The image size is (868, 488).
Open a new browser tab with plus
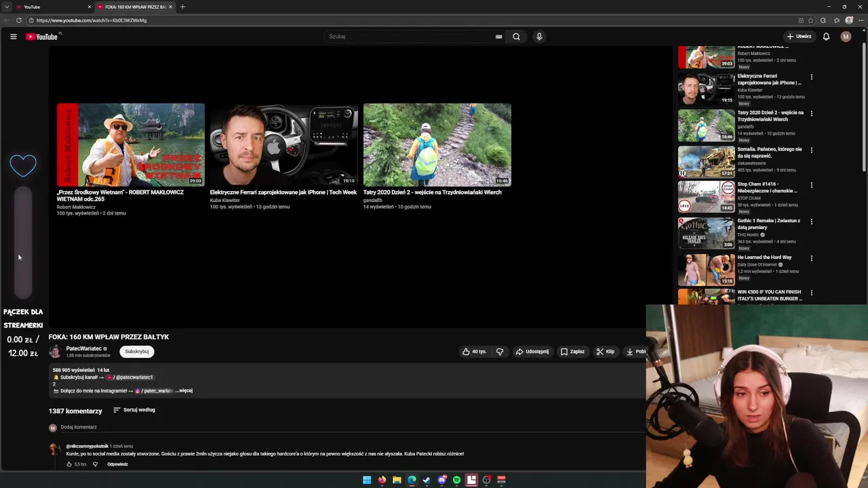pos(182,7)
